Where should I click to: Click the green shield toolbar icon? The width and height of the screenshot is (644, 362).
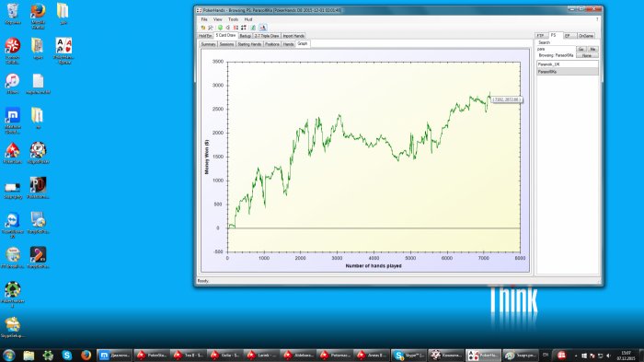(220, 28)
